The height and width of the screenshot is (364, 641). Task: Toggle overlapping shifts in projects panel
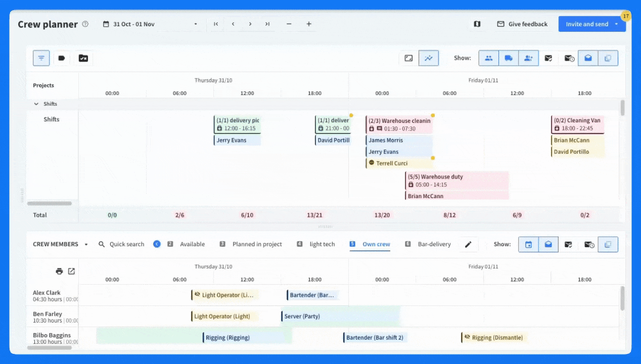(x=608, y=58)
